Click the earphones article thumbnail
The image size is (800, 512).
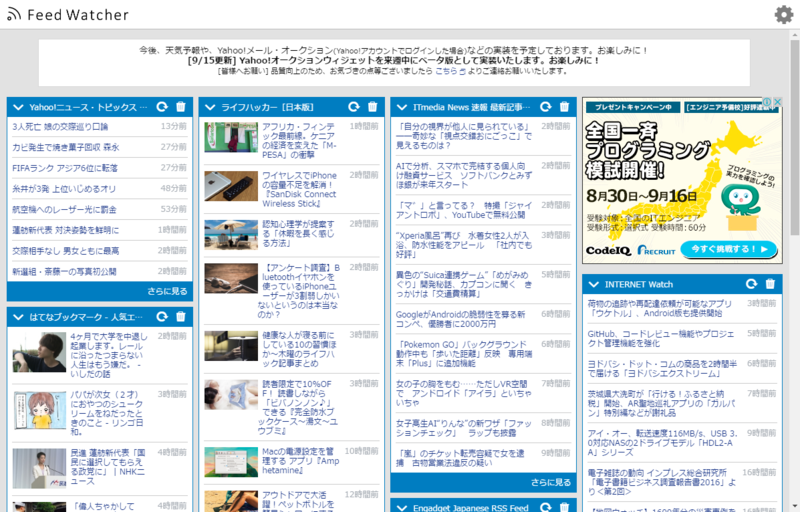point(231,278)
